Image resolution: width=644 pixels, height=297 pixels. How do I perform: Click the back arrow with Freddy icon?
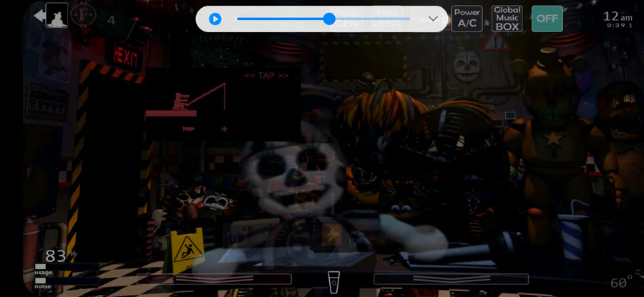pos(51,16)
